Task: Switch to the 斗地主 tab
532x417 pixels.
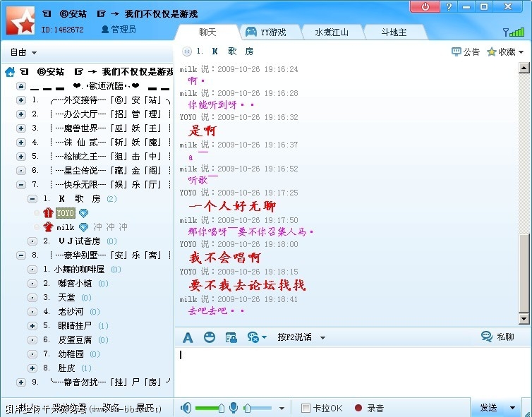Action: (x=394, y=32)
